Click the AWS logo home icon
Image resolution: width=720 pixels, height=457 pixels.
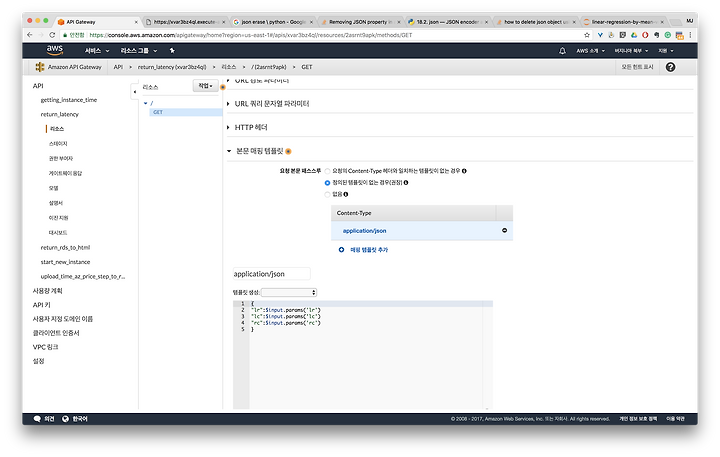(x=54, y=50)
